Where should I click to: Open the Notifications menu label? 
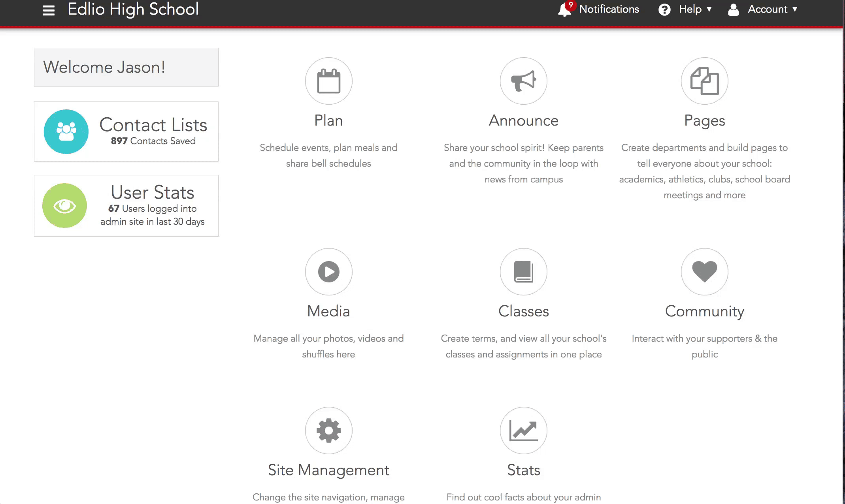609,9
